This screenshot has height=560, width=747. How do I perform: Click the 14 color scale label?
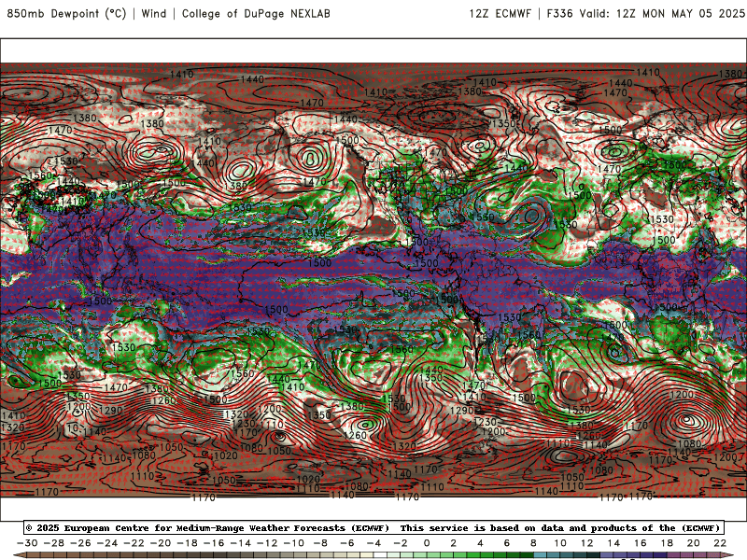click(613, 543)
